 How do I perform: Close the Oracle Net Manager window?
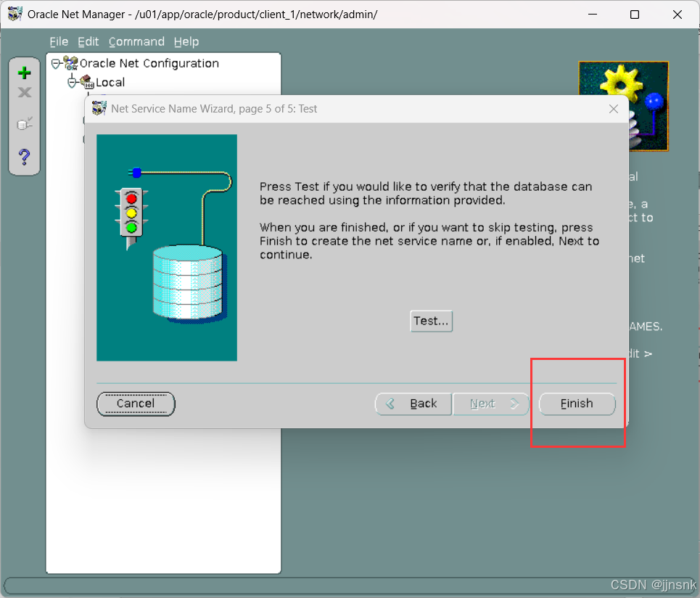tap(678, 15)
